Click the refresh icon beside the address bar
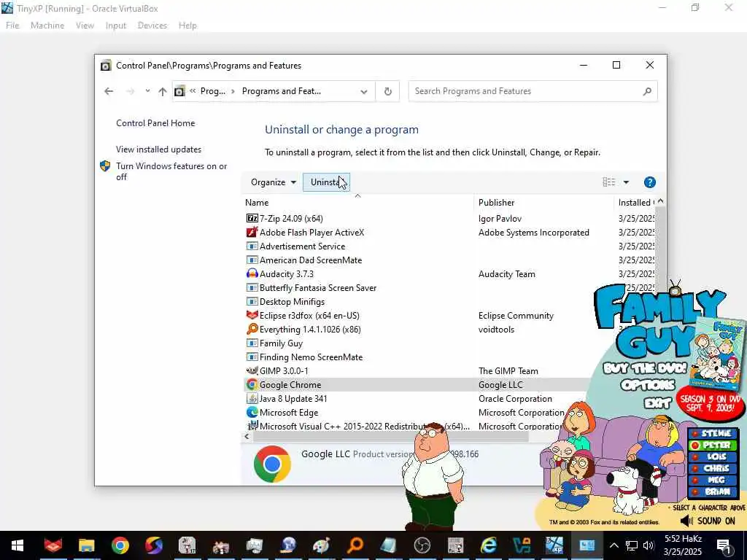Screen dimensions: 747x560 coord(388,91)
